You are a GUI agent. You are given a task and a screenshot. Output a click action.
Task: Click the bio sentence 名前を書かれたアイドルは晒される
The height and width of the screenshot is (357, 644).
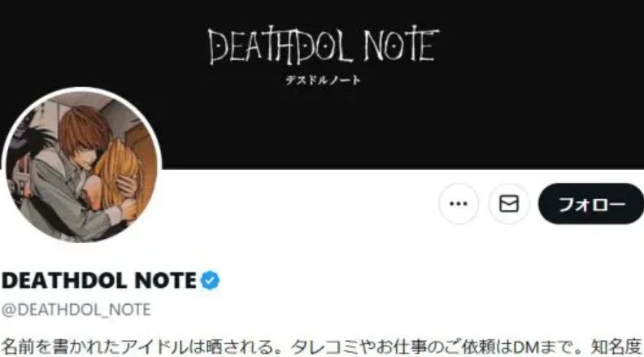141,347
